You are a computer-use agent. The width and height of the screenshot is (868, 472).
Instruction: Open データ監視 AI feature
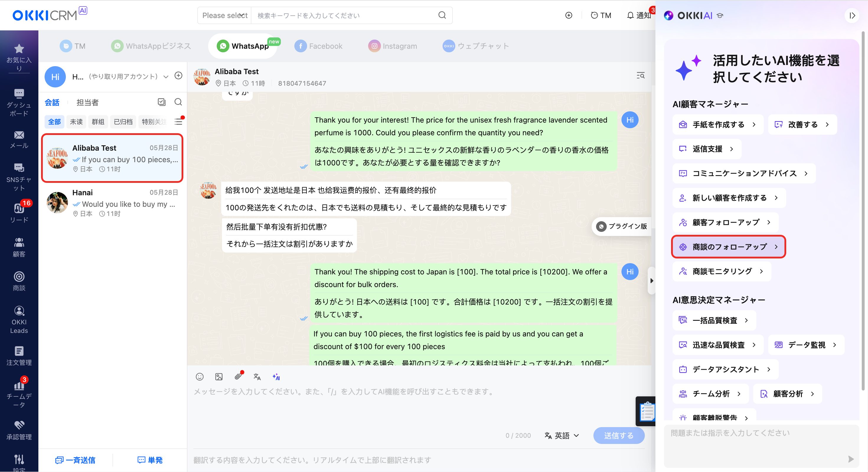click(806, 345)
